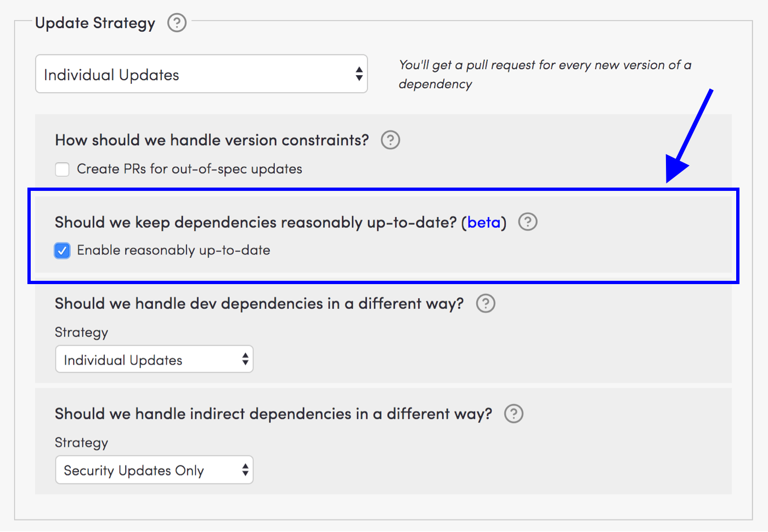This screenshot has width=768, height=532.
Task: Click the italic pull request description text
Action: tap(544, 74)
